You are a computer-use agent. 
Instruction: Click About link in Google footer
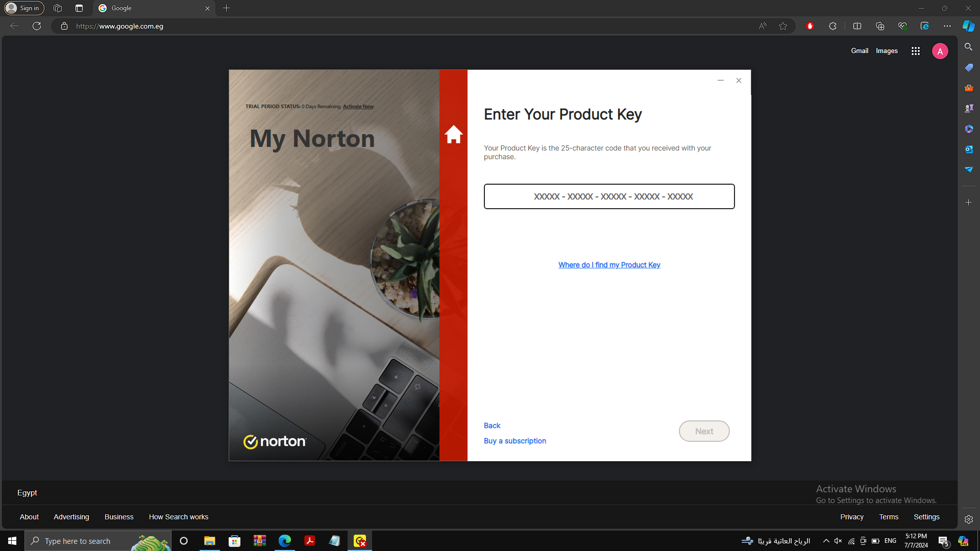[29, 517]
